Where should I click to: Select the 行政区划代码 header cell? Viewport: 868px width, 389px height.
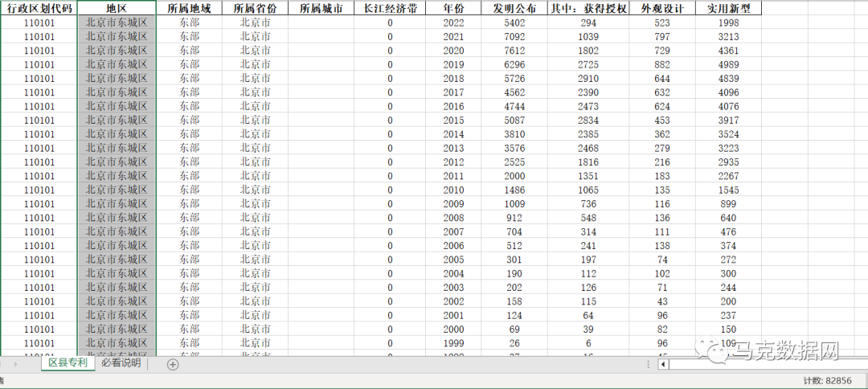39,8
